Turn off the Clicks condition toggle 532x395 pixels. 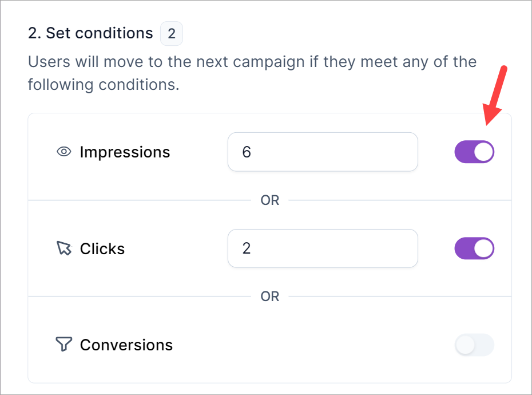pos(474,248)
